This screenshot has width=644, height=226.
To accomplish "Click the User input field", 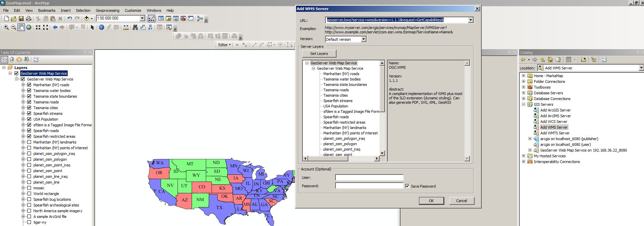I will [x=369, y=177].
